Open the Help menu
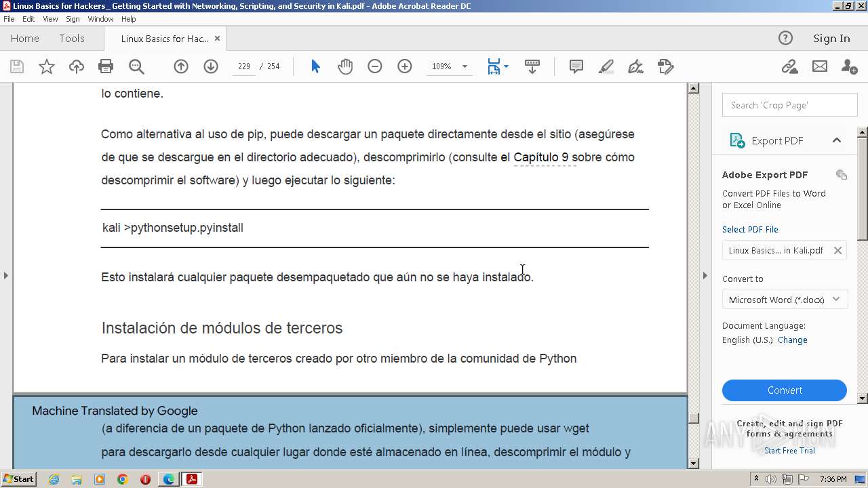 128,19
